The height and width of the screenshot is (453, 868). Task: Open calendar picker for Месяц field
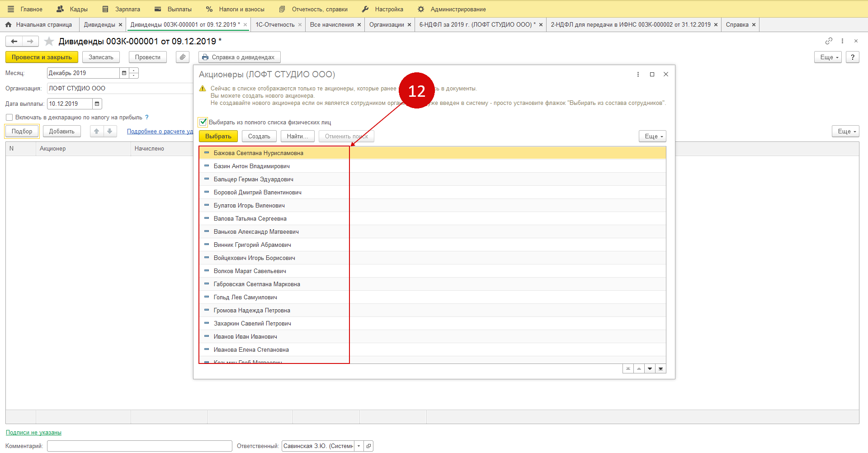pos(124,73)
